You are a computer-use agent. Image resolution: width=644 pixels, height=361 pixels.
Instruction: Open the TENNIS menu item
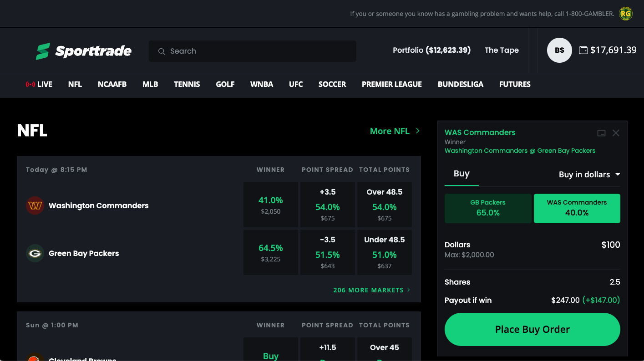click(187, 84)
